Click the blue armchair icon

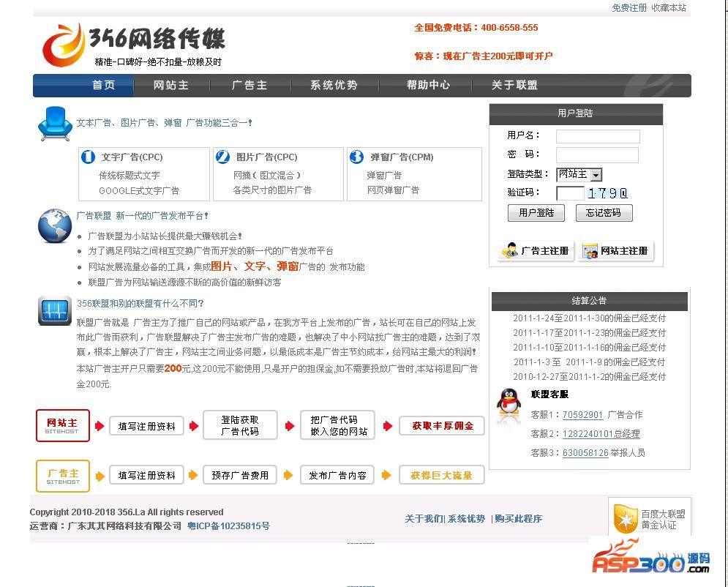(55, 124)
